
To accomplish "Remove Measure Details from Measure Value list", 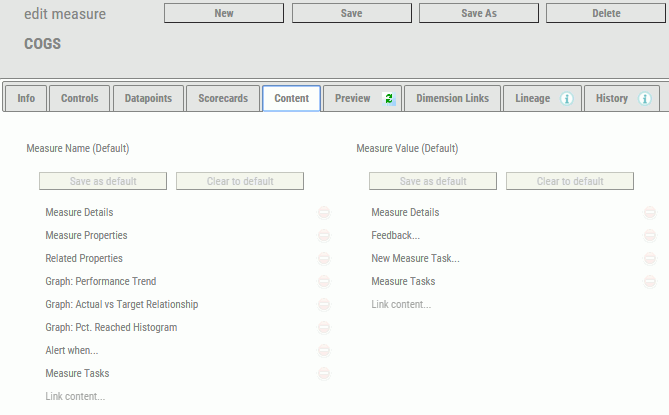I will pos(650,212).
